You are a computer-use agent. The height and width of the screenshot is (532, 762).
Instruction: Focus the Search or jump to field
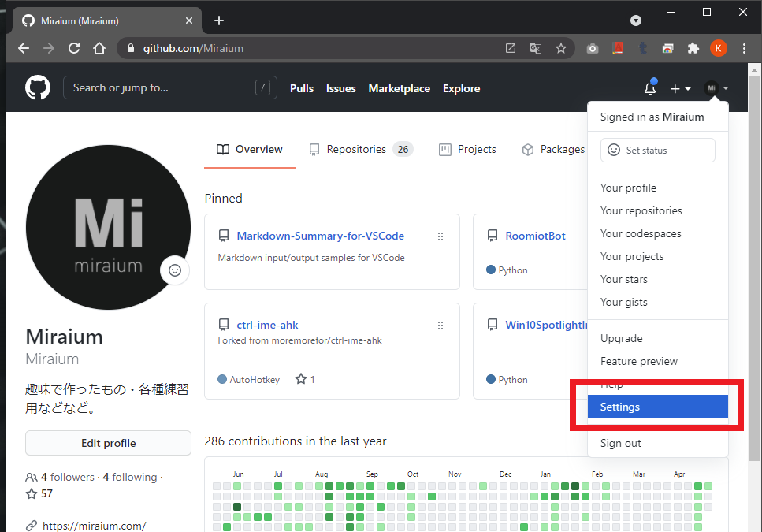[x=162, y=88]
